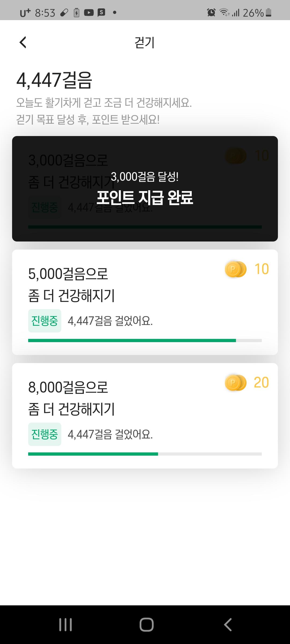The height and width of the screenshot is (644, 290).
Task: Tap the 걷기 page title
Action: click(x=145, y=42)
